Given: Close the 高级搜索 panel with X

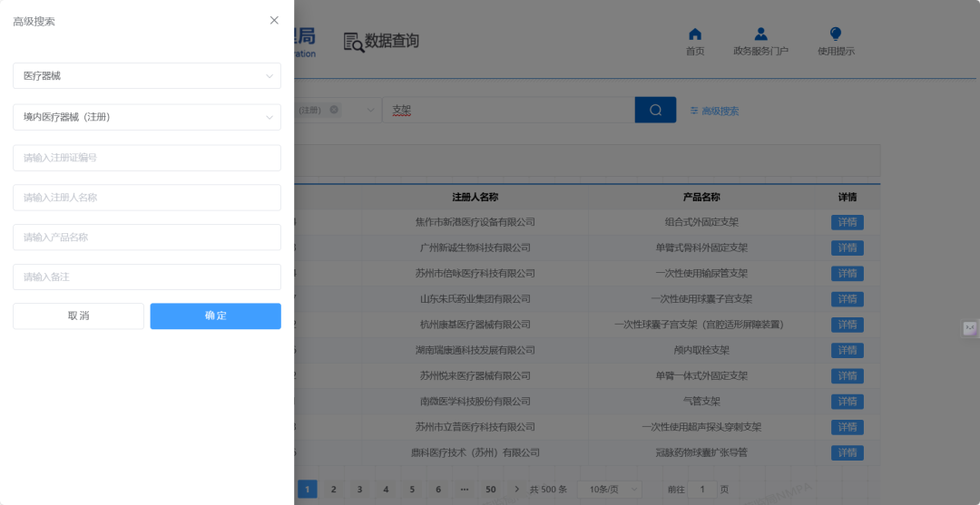Looking at the screenshot, I should [x=274, y=20].
